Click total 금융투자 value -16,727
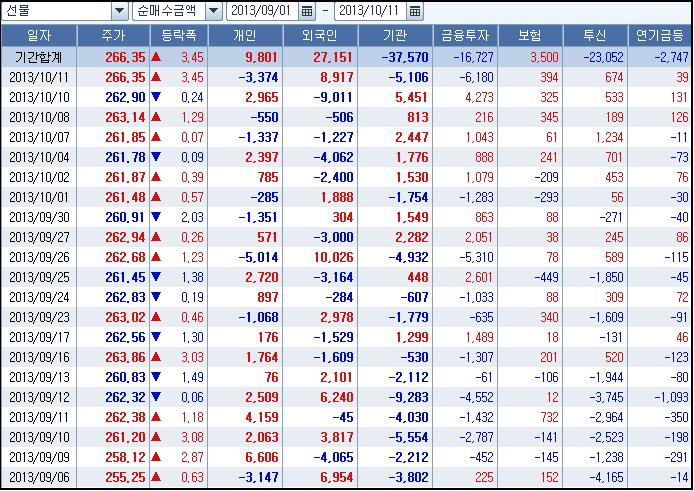The image size is (694, 491). click(x=474, y=58)
